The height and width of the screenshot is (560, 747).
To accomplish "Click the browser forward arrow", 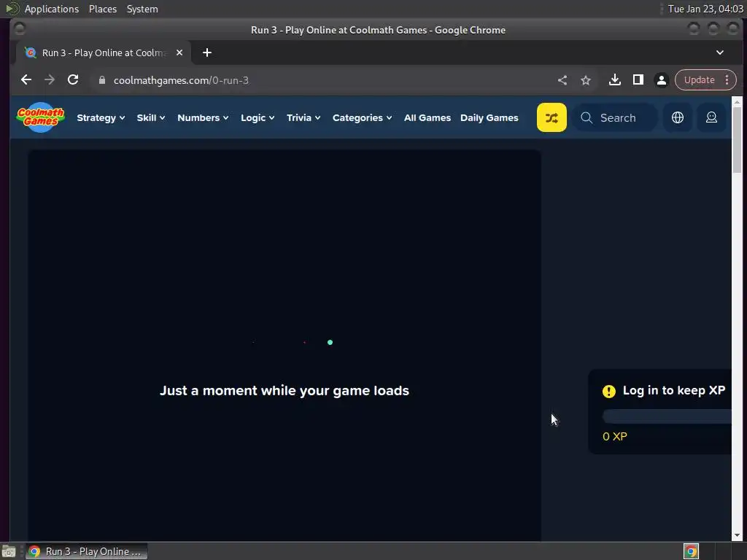I will click(x=50, y=80).
